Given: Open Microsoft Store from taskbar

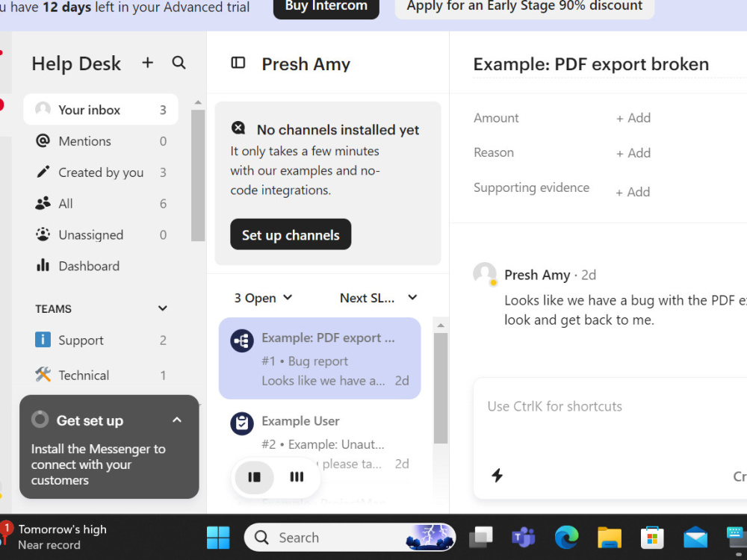Looking at the screenshot, I should point(652,538).
